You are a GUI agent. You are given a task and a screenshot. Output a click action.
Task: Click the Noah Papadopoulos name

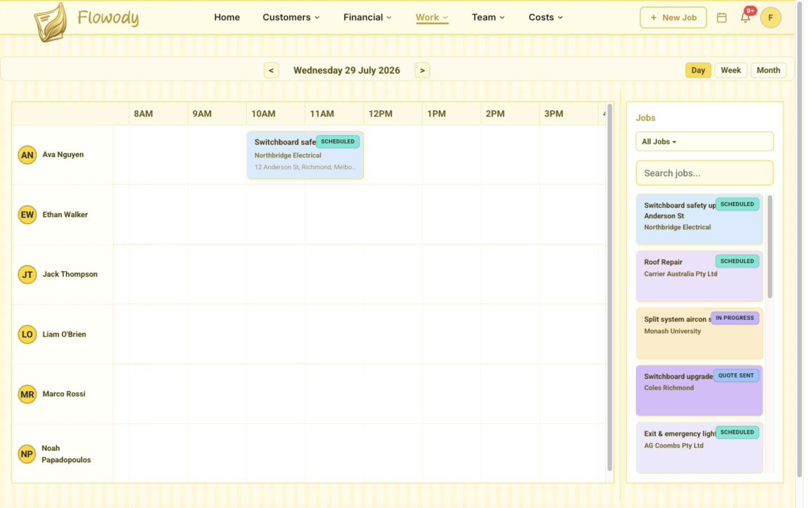66,454
